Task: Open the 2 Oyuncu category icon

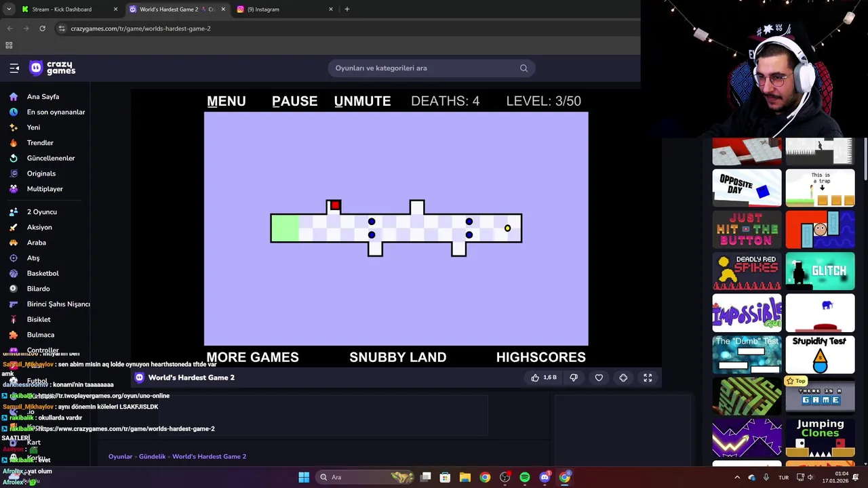Action: click(x=13, y=212)
